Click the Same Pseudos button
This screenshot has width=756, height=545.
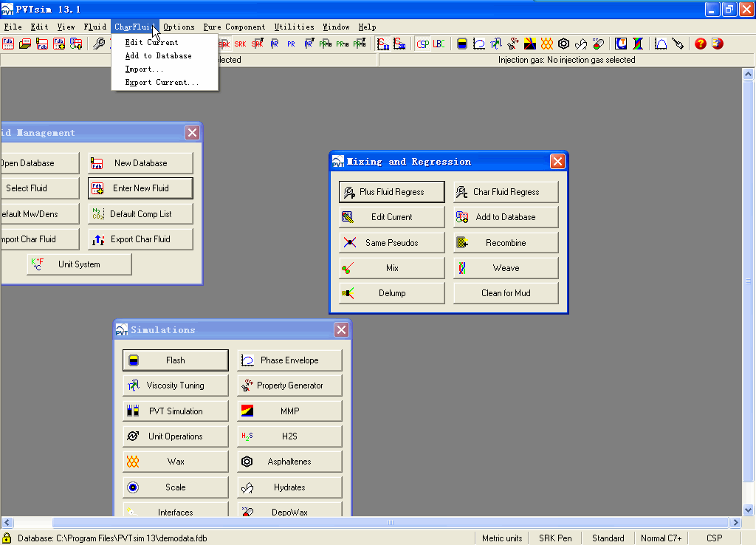pyautogui.click(x=391, y=243)
